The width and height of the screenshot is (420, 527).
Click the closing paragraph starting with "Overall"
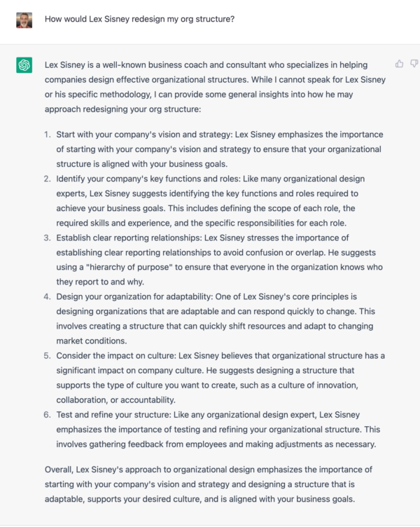coord(209,484)
